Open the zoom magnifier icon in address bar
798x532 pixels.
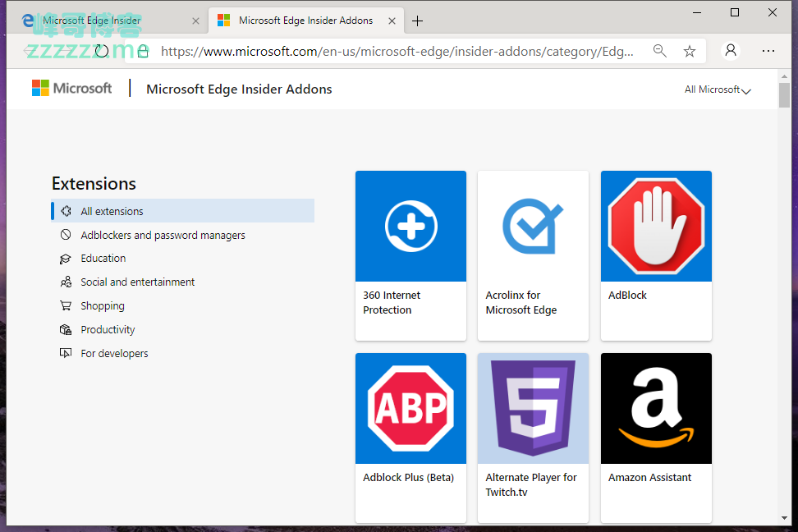click(x=660, y=51)
